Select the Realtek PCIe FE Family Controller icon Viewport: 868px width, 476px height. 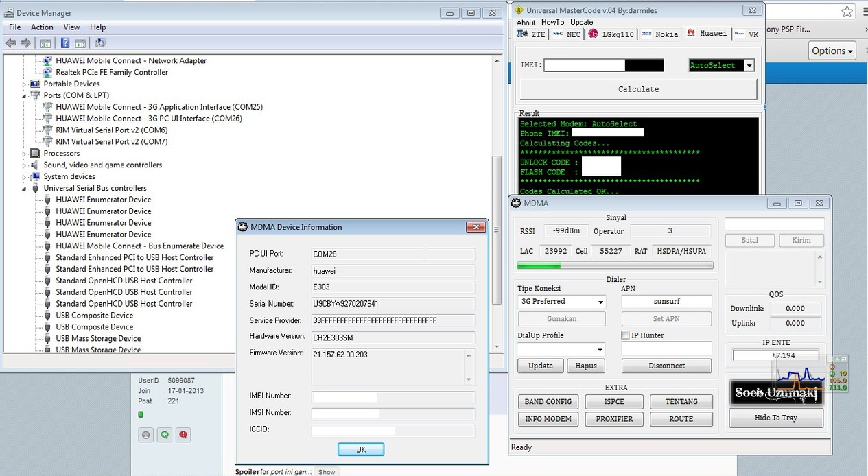pyautogui.click(x=47, y=72)
